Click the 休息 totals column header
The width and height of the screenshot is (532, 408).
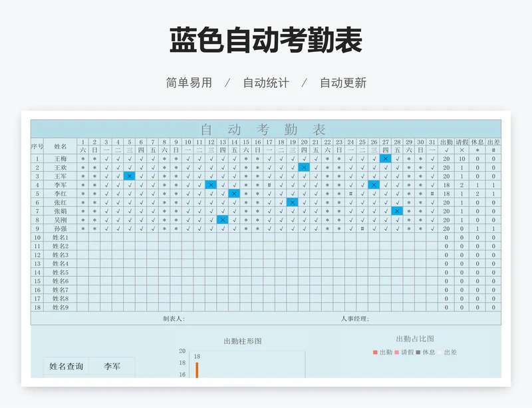477,142
